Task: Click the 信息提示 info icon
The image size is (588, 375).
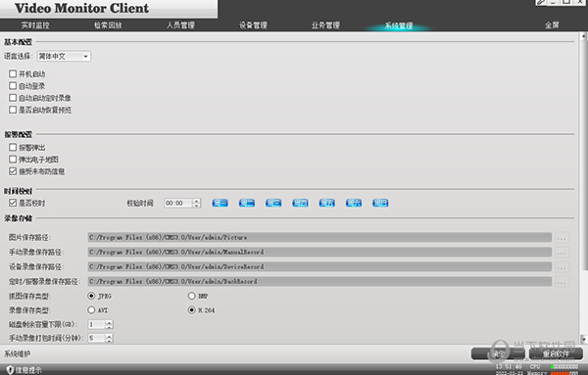Action: click(10, 370)
